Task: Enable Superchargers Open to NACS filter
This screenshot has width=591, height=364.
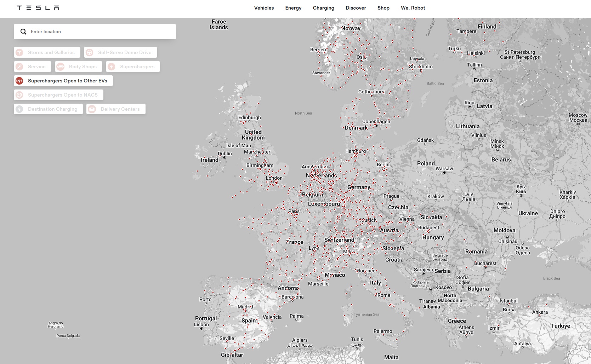Action: coord(58,95)
